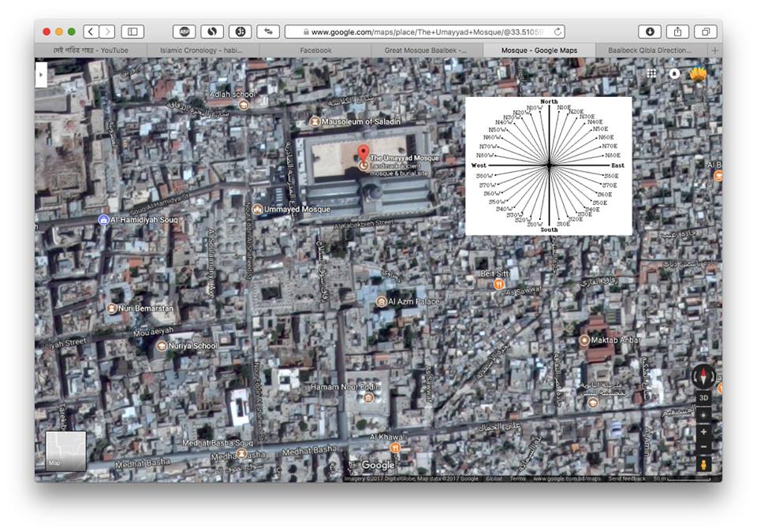Open the www.google.com.bd/maps footer link
The height and width of the screenshot is (532, 757).
(x=567, y=479)
